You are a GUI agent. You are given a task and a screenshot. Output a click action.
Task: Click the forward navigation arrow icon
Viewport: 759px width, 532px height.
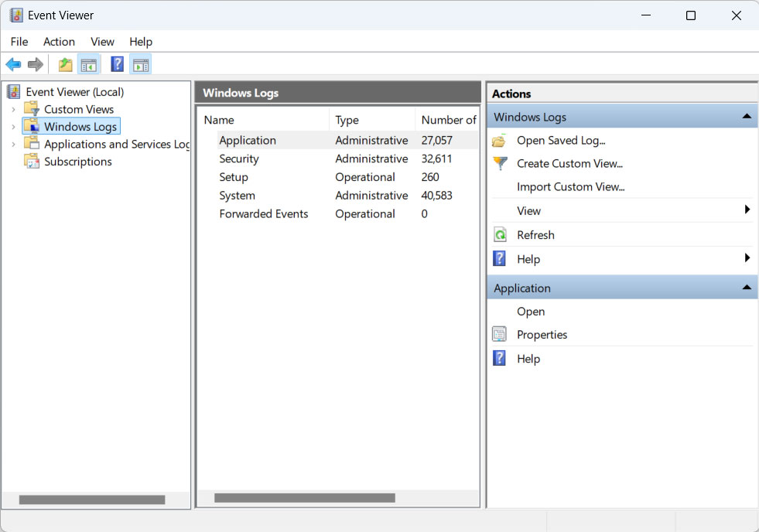point(36,64)
